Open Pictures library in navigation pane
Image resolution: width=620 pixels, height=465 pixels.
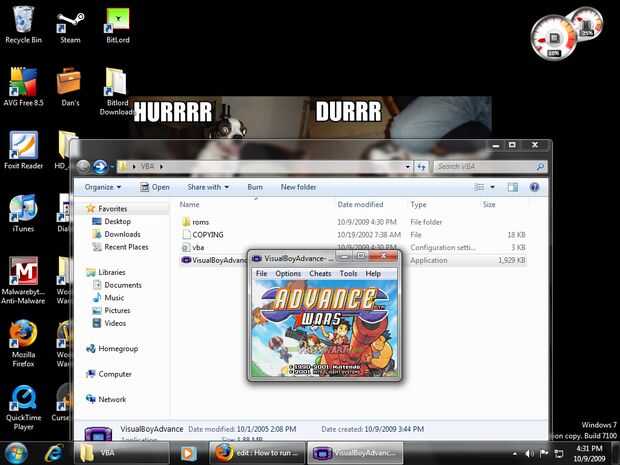point(117,310)
